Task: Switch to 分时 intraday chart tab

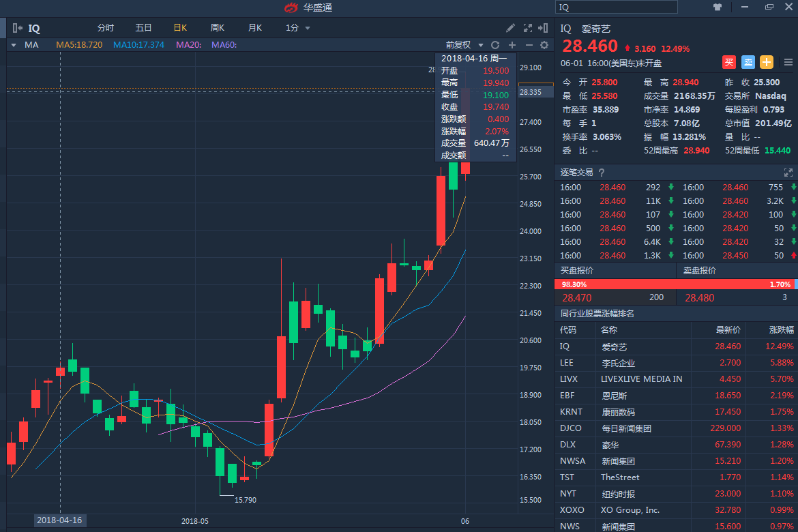Action: point(105,28)
